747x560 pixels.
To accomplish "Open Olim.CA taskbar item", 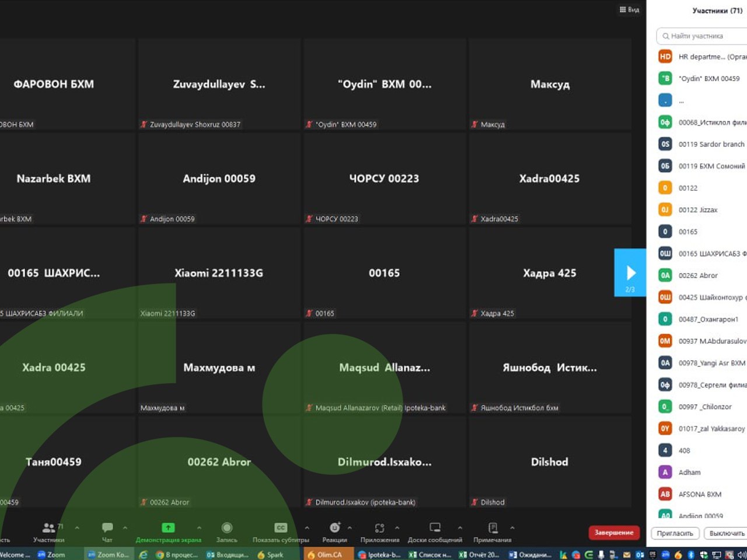I will [330, 554].
